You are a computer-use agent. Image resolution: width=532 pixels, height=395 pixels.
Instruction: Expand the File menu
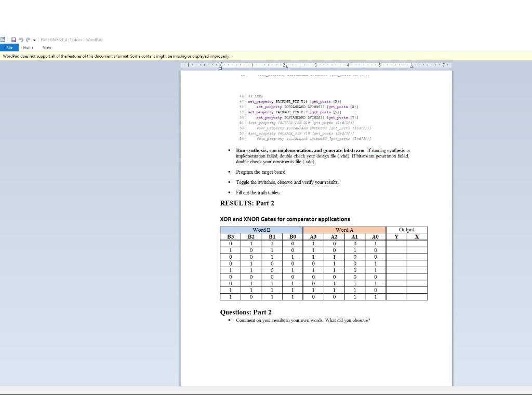pos(9,47)
